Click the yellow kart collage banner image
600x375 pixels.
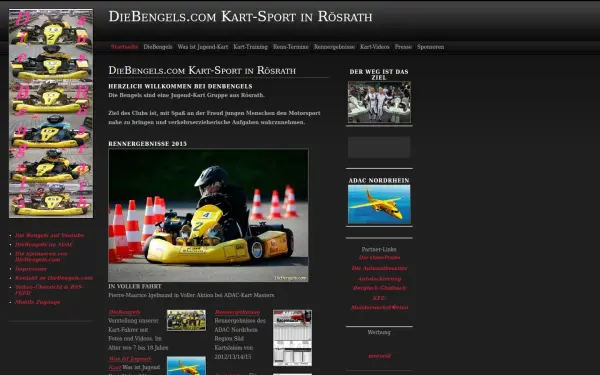pos(51,114)
